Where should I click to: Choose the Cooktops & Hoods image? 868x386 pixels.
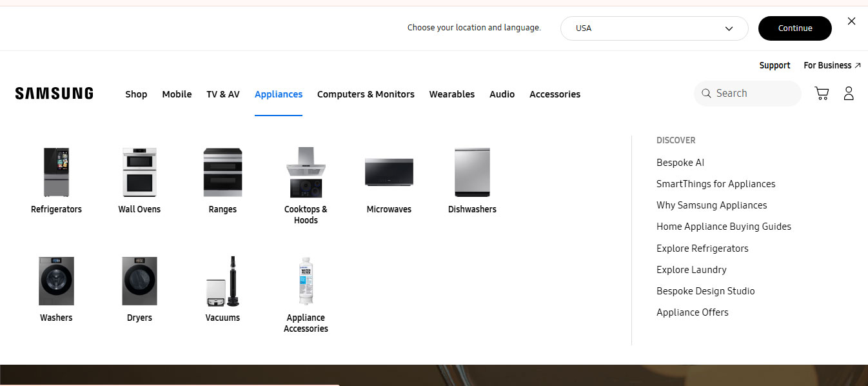(x=306, y=172)
